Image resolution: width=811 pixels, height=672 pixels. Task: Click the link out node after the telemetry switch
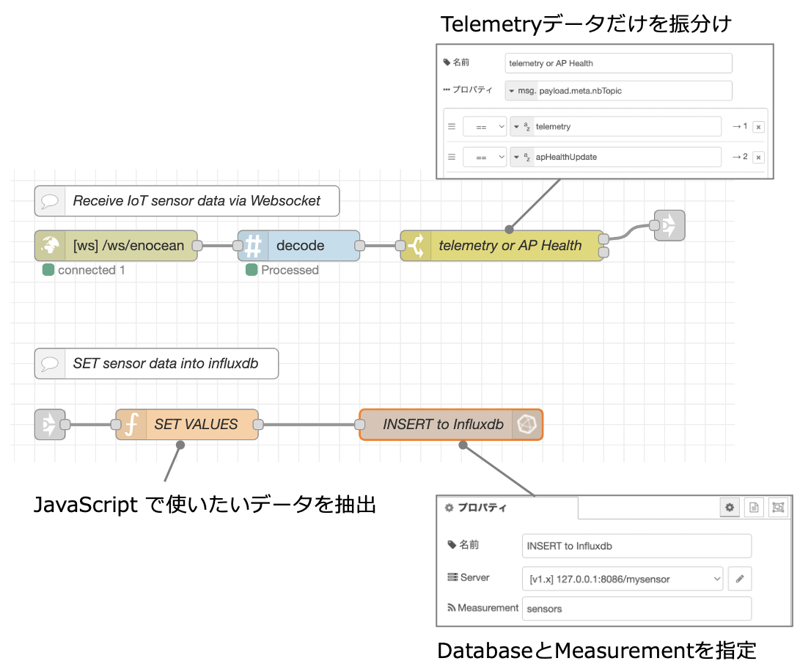(x=669, y=225)
